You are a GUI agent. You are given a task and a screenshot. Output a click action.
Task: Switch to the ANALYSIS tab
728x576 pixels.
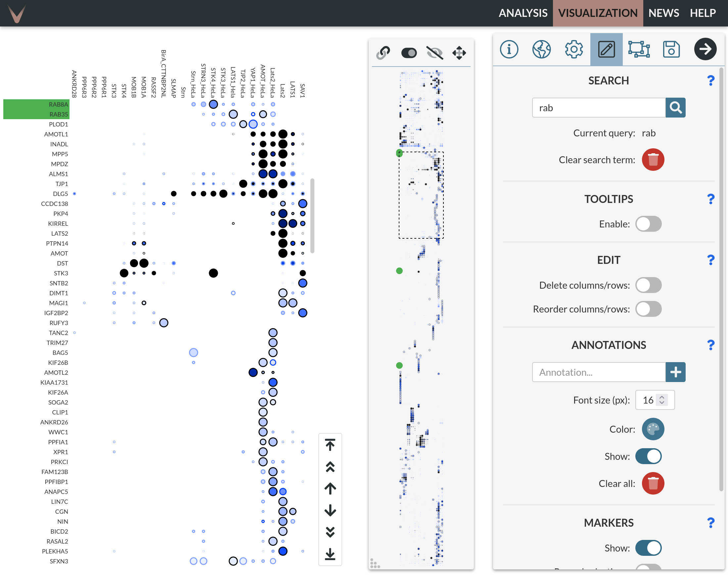click(x=523, y=13)
